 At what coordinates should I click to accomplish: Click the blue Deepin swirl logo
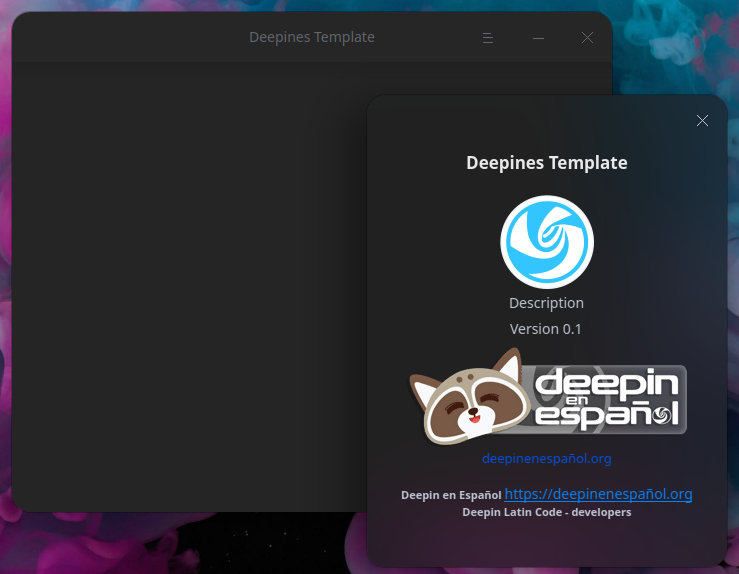547,242
